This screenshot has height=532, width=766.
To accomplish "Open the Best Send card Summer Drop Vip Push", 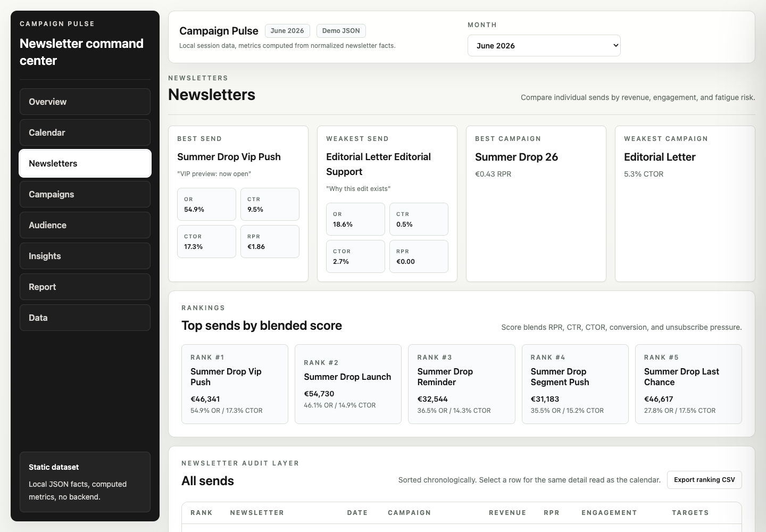I will 238,204.
